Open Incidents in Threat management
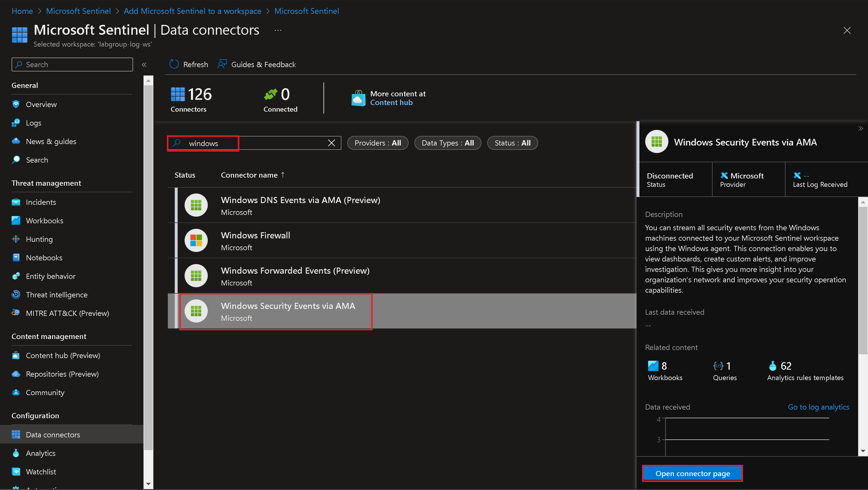The image size is (868, 490). coord(41,202)
